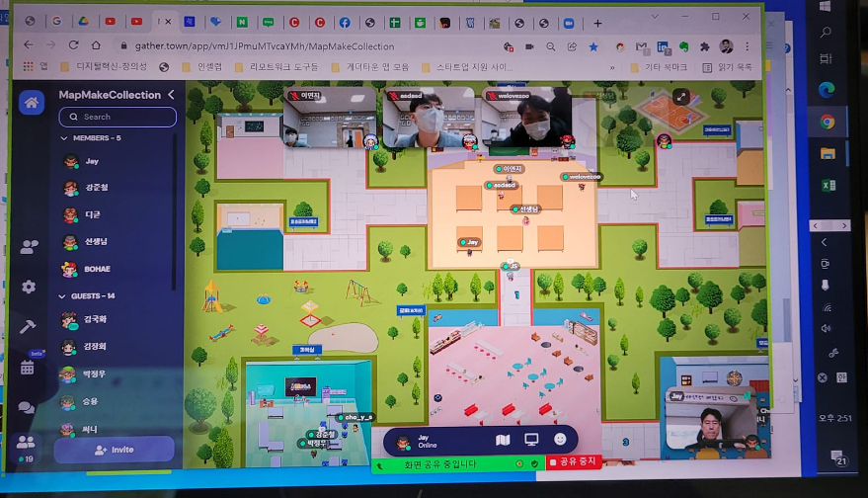Open Windows notification center showing 21
Screen dimensions: 868x498
click(839, 457)
